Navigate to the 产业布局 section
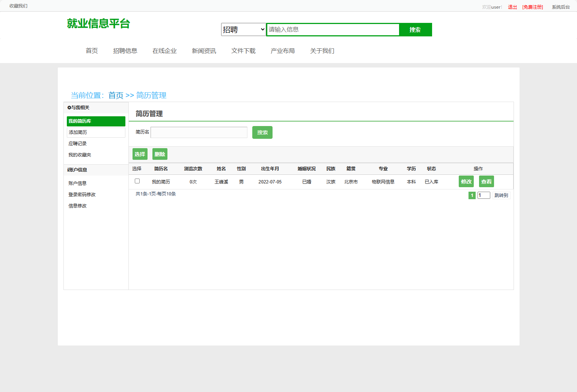The width and height of the screenshot is (577, 392). [x=283, y=51]
